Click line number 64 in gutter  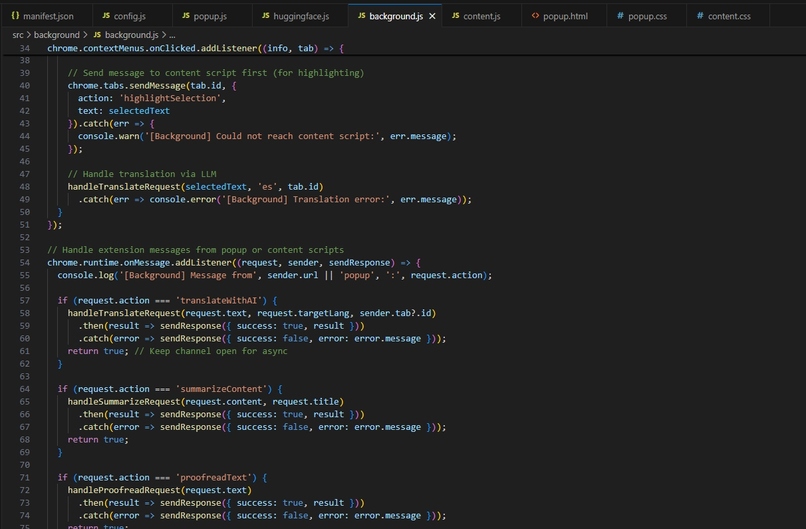pos(25,389)
